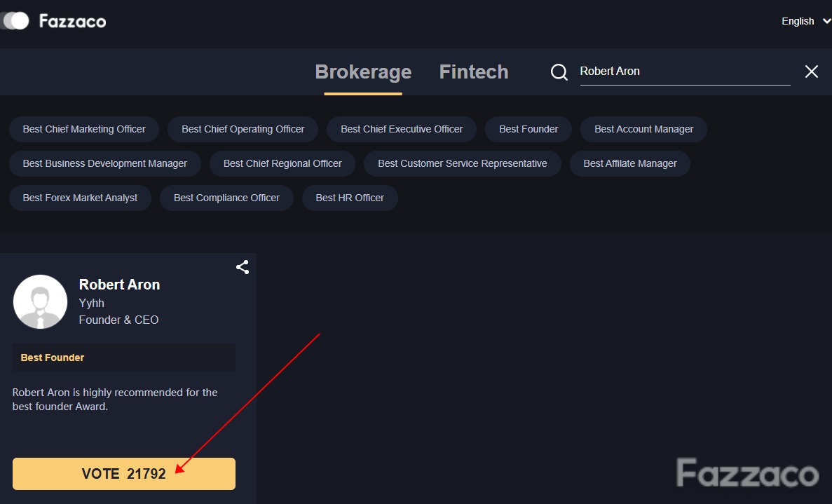This screenshot has height=504, width=832.
Task: Pick the Best HR Officer chip
Action: tap(350, 198)
